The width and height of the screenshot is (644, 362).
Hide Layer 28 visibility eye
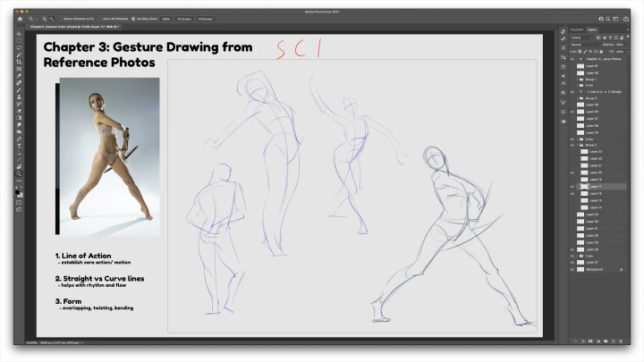pos(572,249)
